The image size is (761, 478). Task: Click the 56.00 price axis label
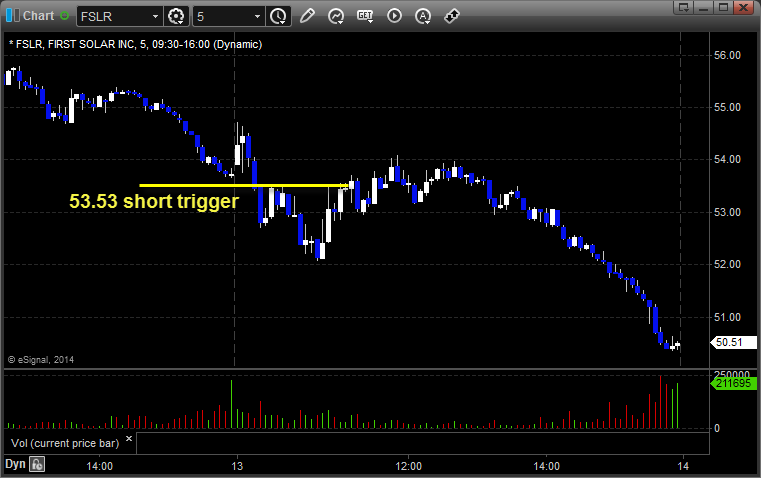(x=727, y=55)
